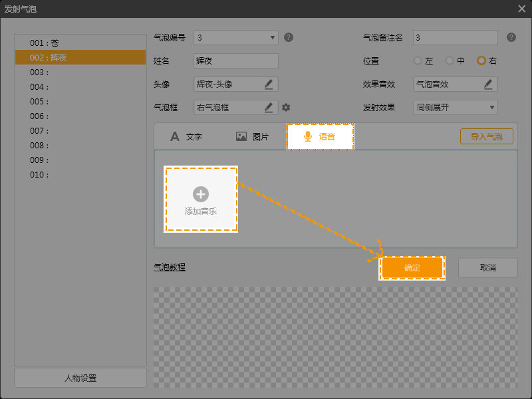The width and height of the screenshot is (532, 399).
Task: Switch to the 文字 tab
Action: 186,136
